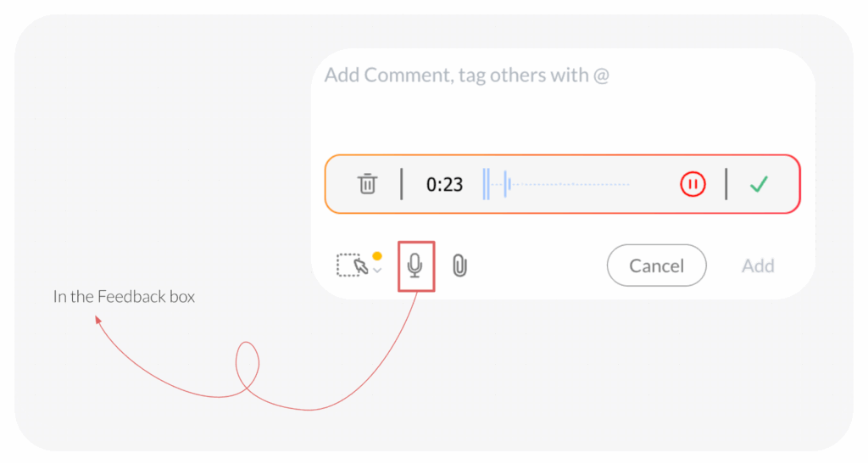Click the orange dot on the selection tool
868x464 pixels.
(377, 255)
